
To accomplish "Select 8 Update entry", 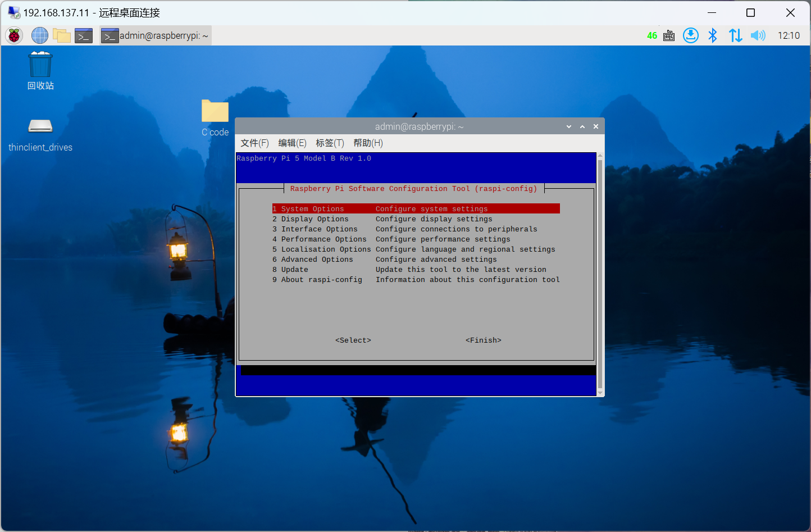I will point(416,269).
